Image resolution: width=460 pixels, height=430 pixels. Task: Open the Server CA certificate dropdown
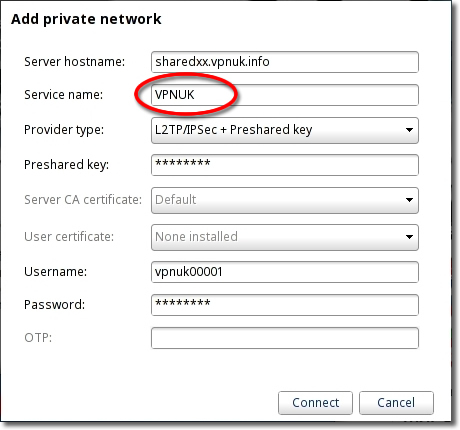[x=285, y=200]
